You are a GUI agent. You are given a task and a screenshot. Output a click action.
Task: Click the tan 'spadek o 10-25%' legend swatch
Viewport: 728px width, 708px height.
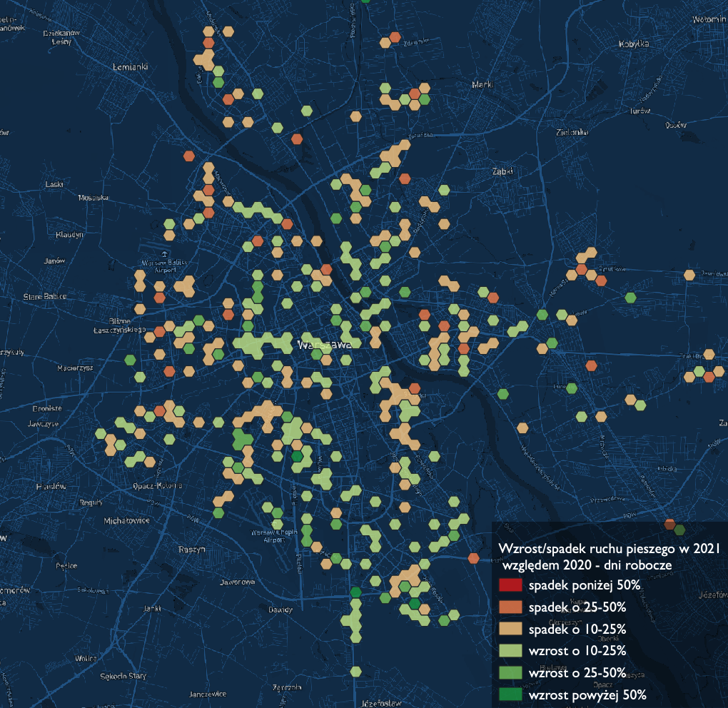[512, 629]
